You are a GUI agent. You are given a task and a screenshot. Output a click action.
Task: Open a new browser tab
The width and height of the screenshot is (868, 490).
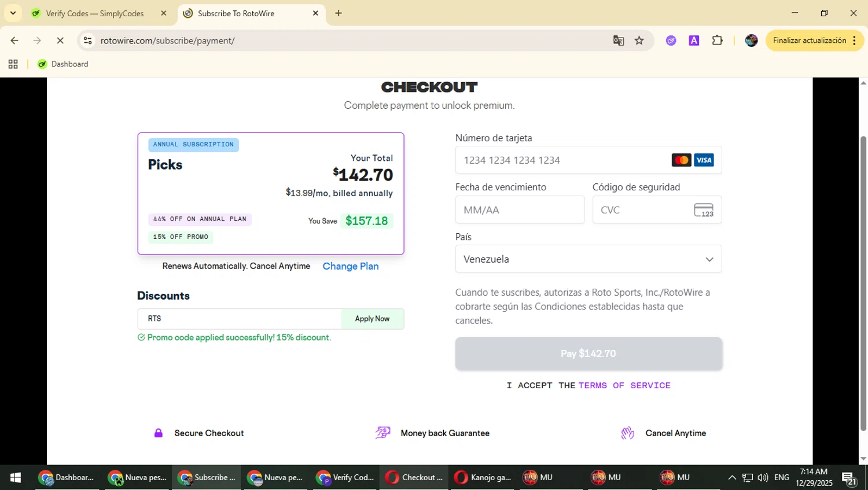tap(339, 13)
